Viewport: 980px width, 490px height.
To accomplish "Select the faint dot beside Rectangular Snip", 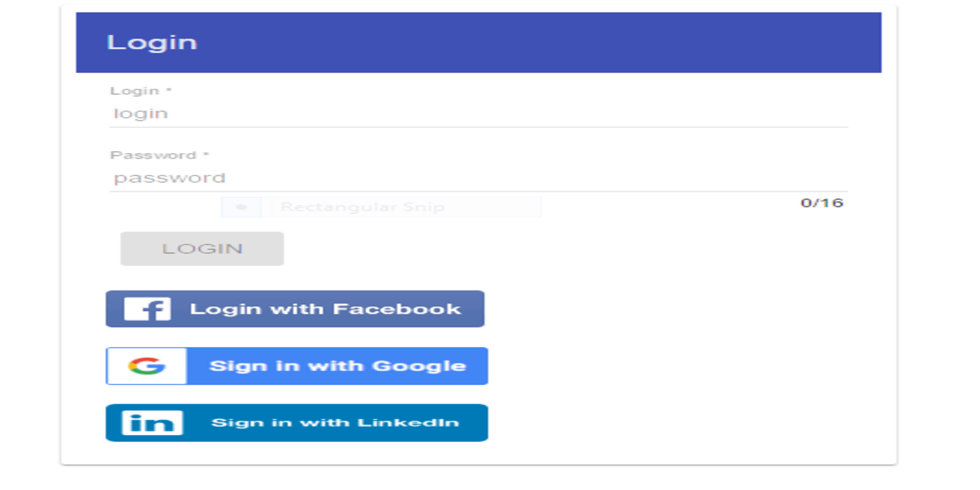I will pyautogui.click(x=241, y=207).
